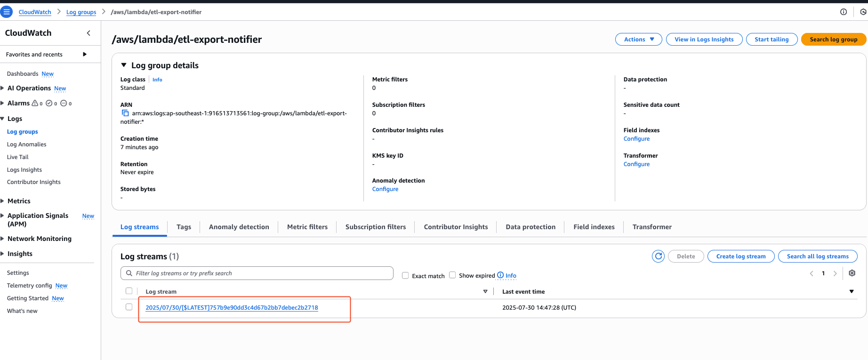Click the search magnifier in filter box
Image resolution: width=868 pixels, height=360 pixels.
click(129, 273)
